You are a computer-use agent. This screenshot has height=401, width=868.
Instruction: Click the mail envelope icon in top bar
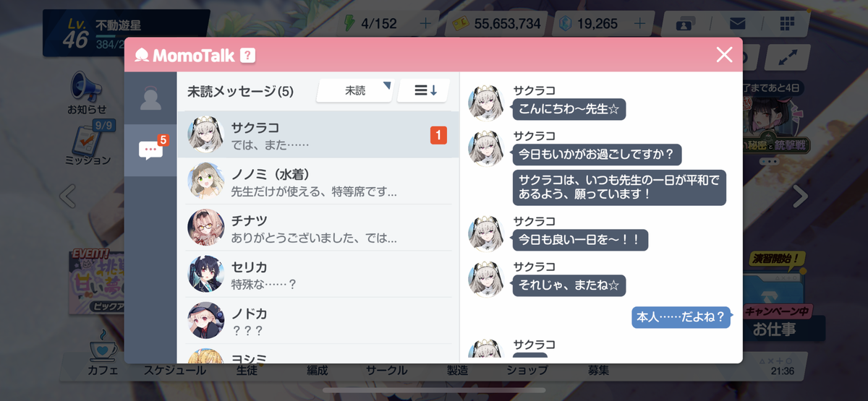click(736, 24)
